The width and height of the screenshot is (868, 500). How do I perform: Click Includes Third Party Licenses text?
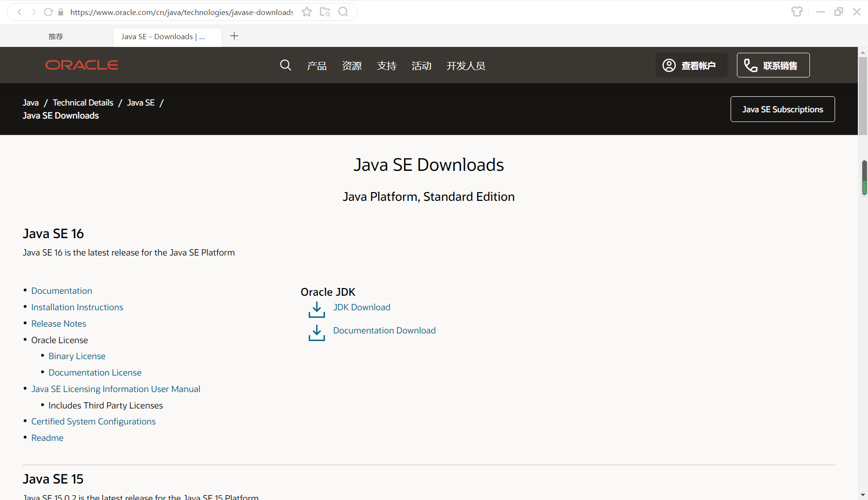pos(105,406)
